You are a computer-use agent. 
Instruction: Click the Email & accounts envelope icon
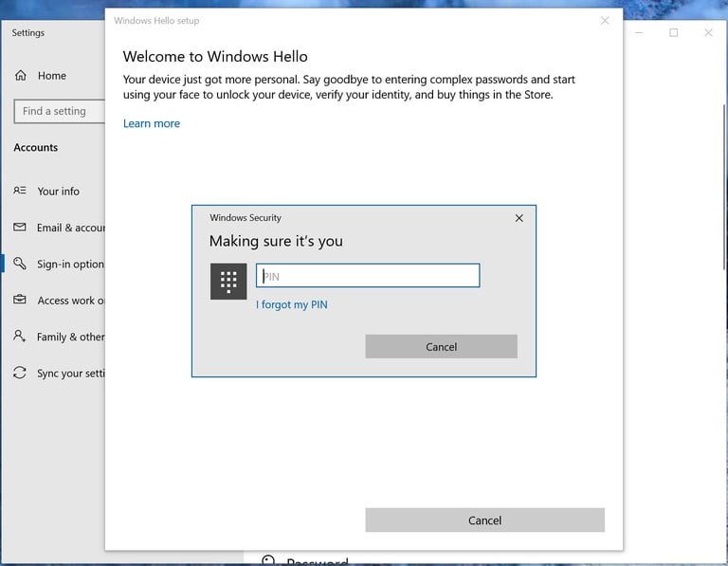(x=20, y=227)
